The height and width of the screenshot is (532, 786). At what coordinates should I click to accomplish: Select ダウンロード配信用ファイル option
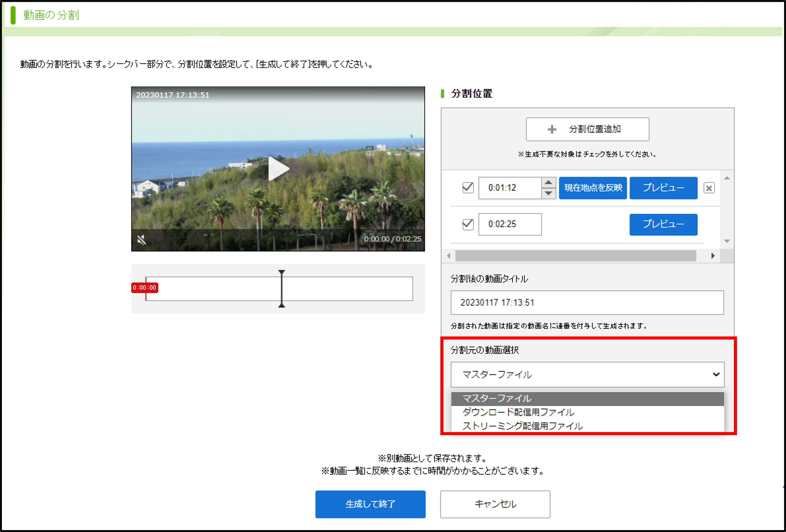tap(587, 412)
